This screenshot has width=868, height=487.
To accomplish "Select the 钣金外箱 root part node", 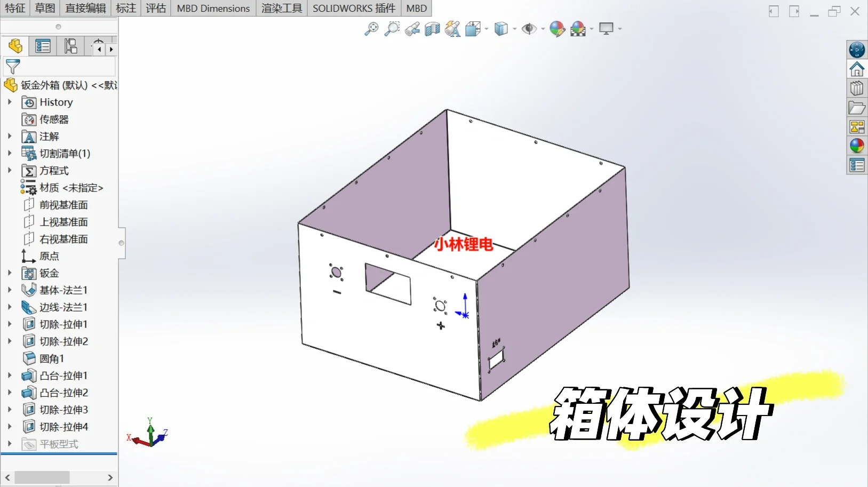I will click(x=60, y=85).
